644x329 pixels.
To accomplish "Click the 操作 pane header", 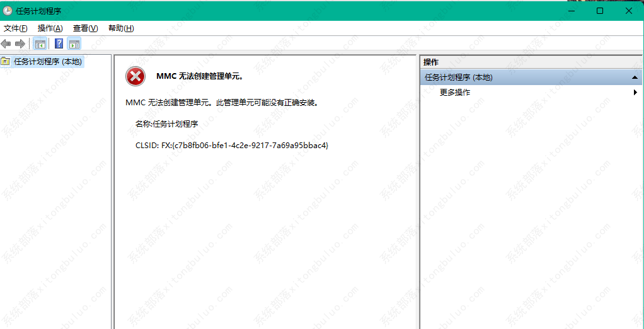I will (531, 62).
